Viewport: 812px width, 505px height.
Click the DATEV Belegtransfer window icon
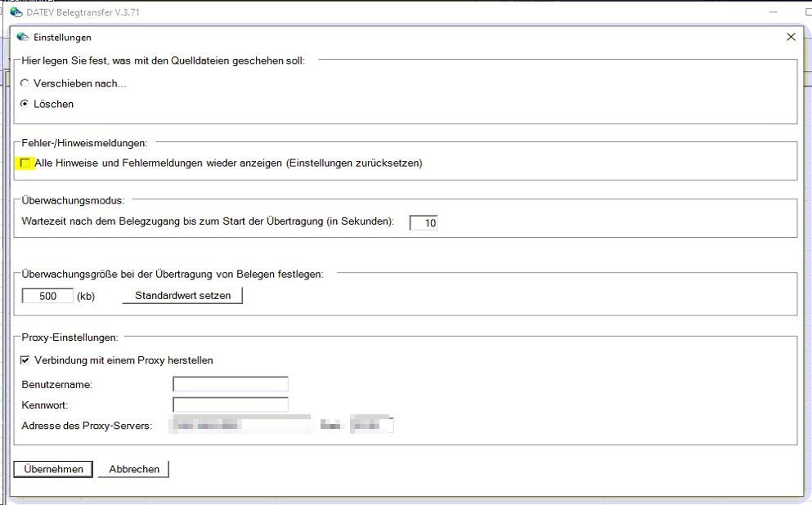tap(16, 12)
